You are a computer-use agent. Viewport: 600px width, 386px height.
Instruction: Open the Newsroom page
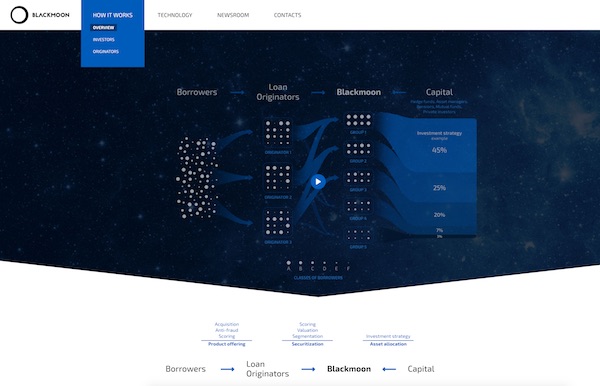tap(233, 15)
